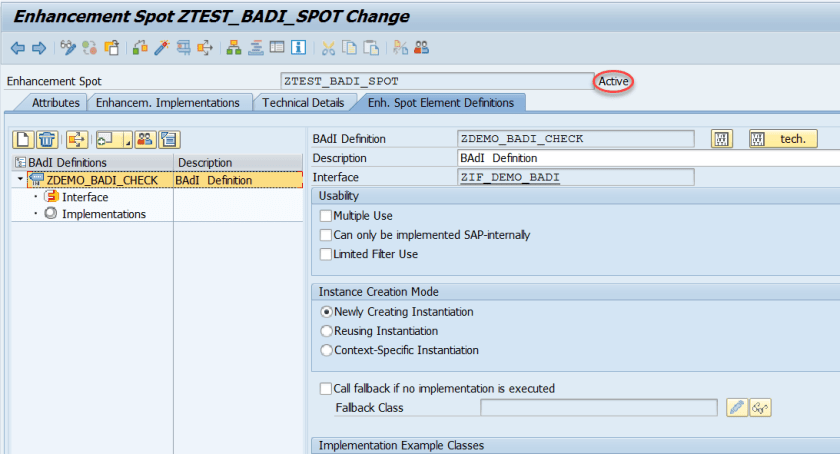Click the BAdI Definition description cell in tree

[238, 180]
